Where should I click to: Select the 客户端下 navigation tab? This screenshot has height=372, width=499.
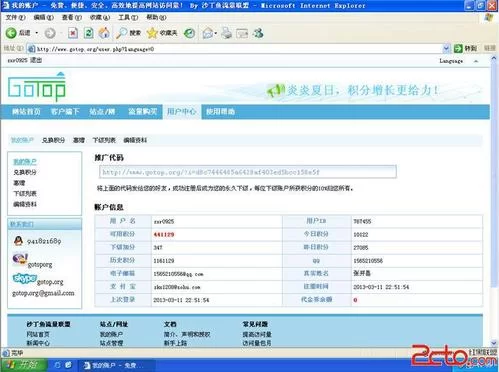[65, 112]
